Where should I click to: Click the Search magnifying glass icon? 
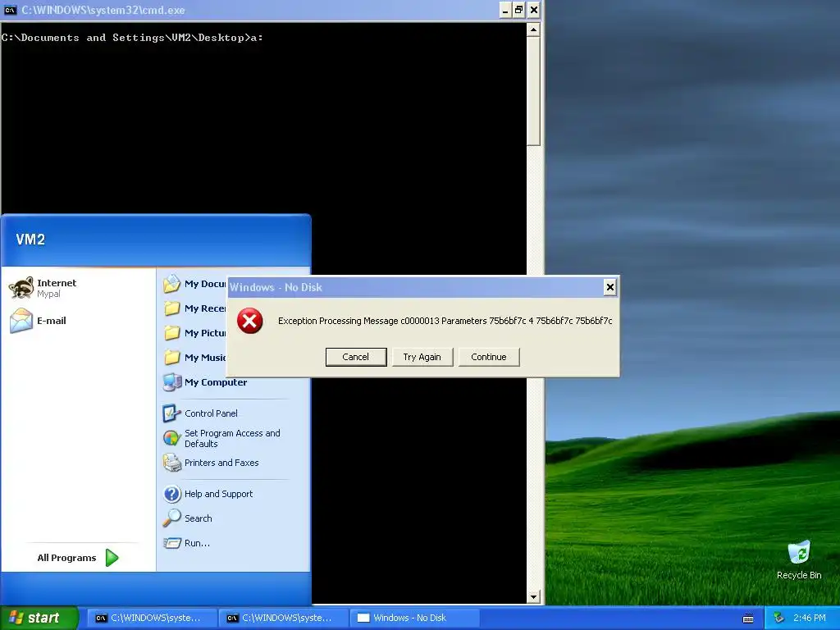tap(172, 518)
